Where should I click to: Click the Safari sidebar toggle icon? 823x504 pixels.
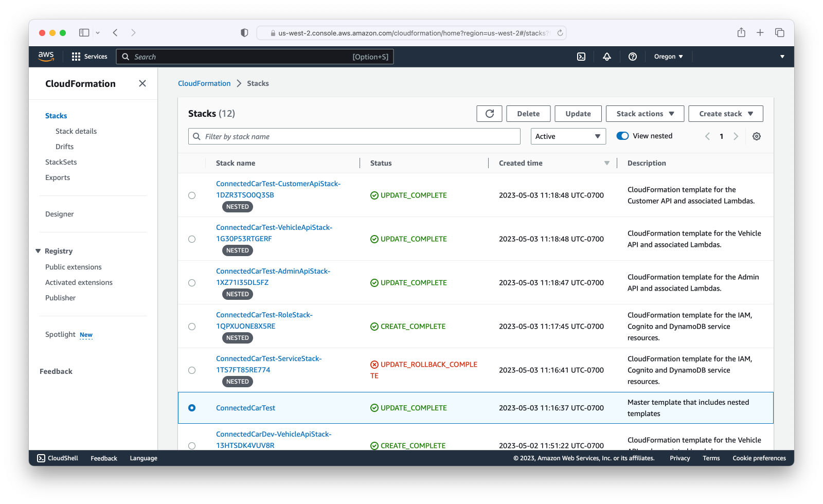coord(84,33)
